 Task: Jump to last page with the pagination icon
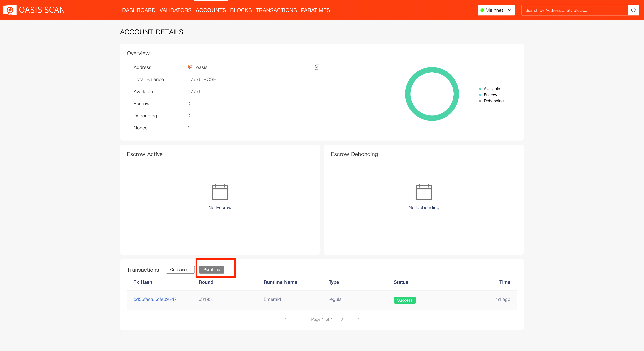(x=359, y=319)
